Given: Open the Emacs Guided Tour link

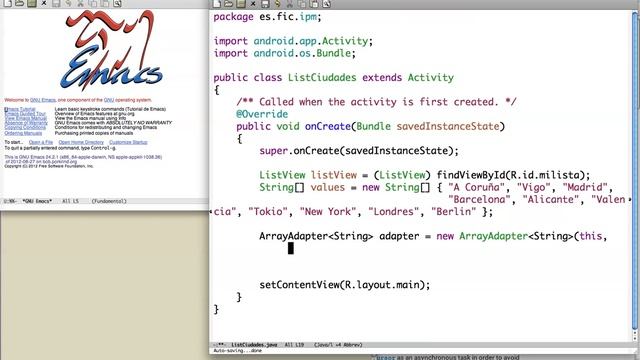Looking at the screenshot, I should click(x=25, y=113).
